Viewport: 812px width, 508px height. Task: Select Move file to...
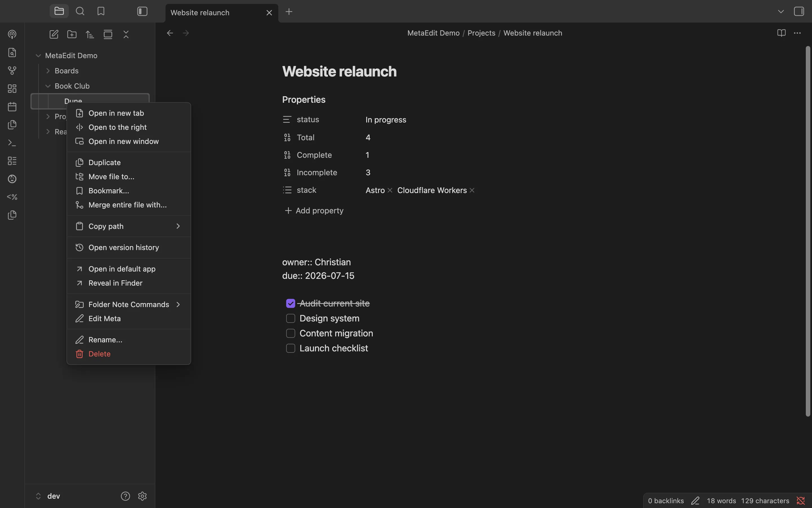click(129, 177)
